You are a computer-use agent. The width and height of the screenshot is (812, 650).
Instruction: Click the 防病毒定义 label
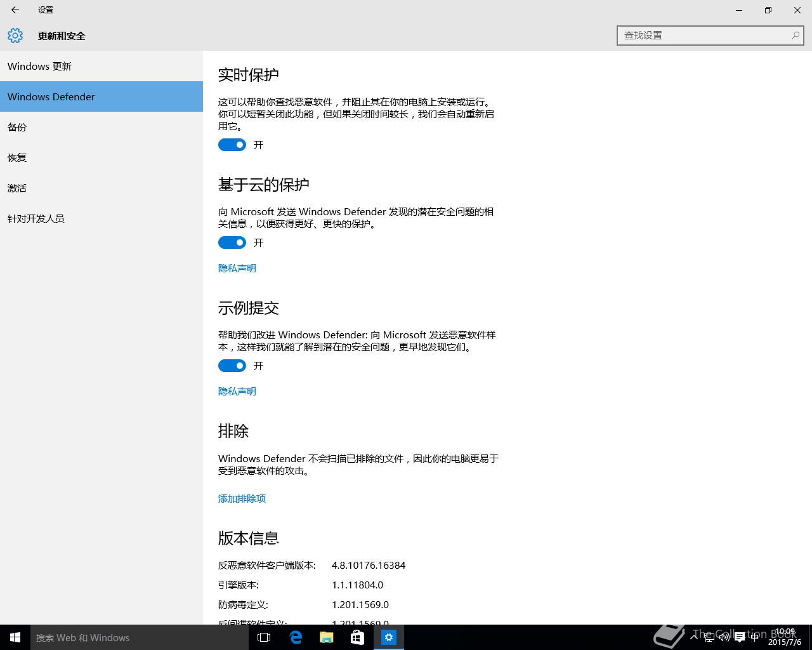[x=243, y=604]
